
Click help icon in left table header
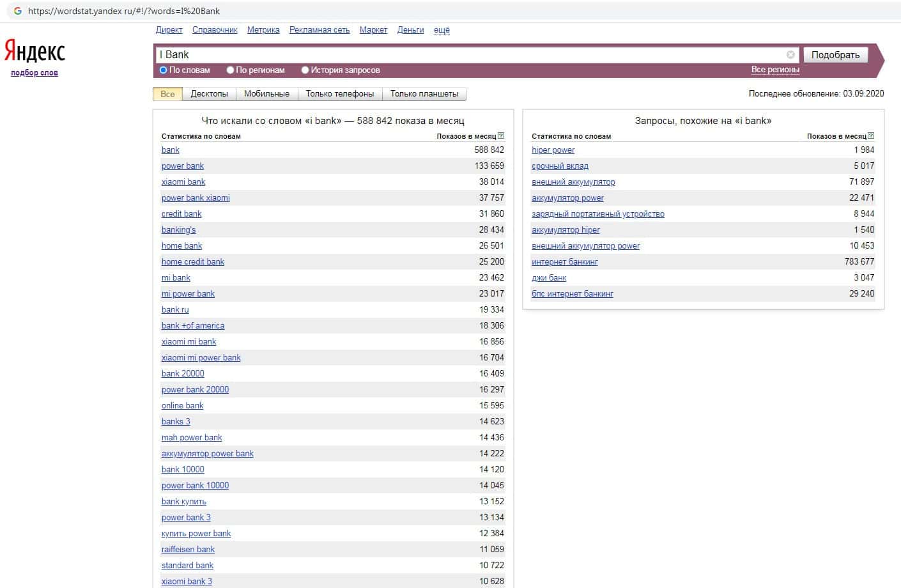coord(501,135)
